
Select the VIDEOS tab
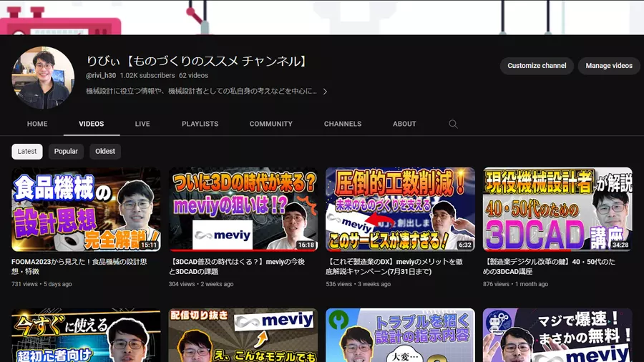(x=91, y=124)
